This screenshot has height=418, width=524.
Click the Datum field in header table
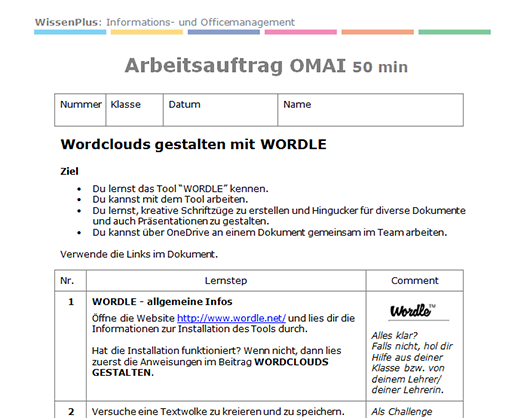coord(221,110)
